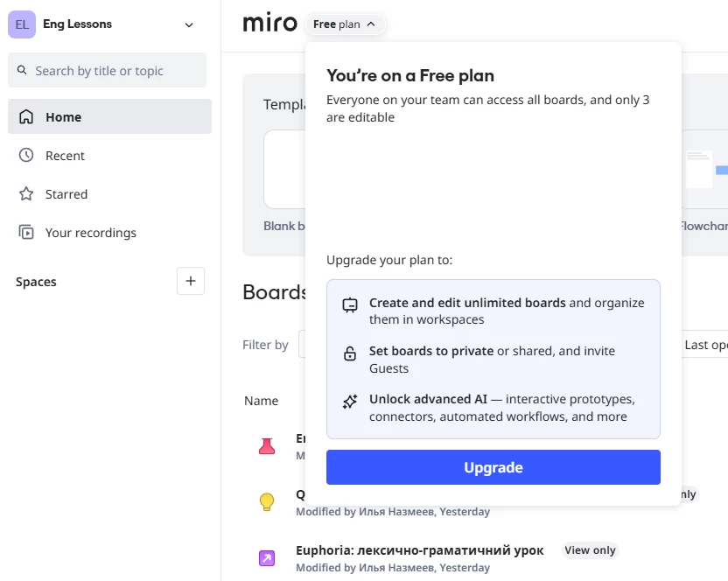The width and height of the screenshot is (728, 581).
Task: Expand the Eng Lessons team dropdown
Action: [x=189, y=25]
